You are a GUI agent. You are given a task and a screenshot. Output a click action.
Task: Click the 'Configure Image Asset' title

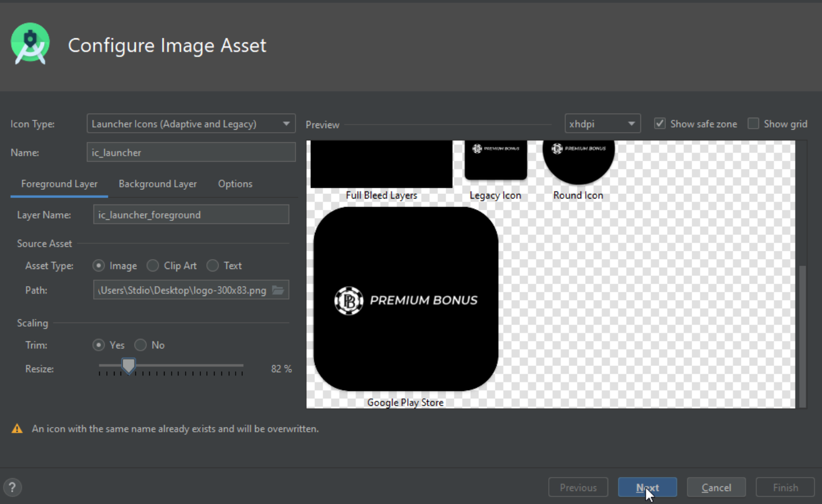[x=167, y=45]
